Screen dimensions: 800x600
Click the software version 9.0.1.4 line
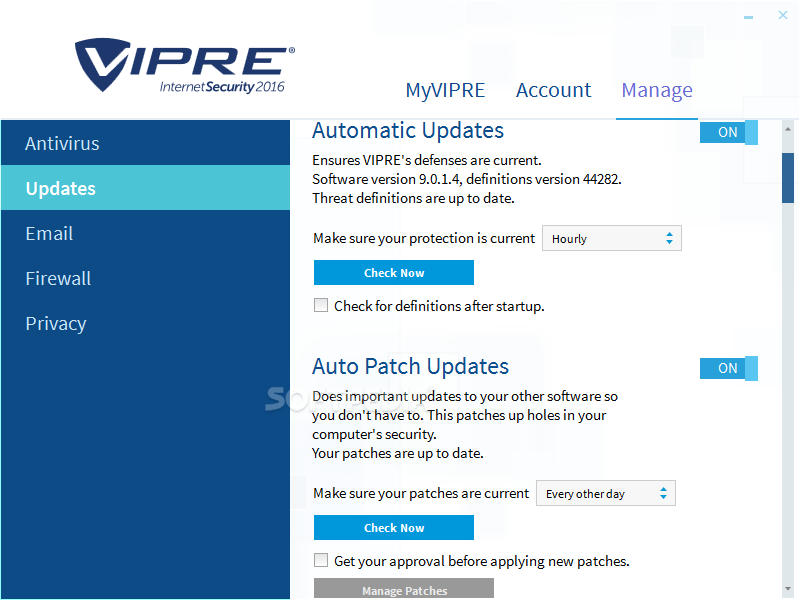pyautogui.click(x=467, y=179)
